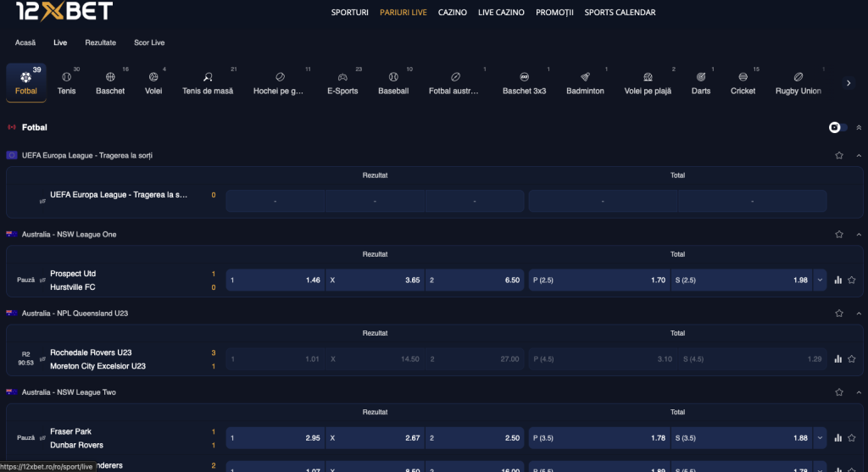Viewport: 868px width, 472px height.
Task: Switch to the Rezultate tab
Action: (x=101, y=42)
